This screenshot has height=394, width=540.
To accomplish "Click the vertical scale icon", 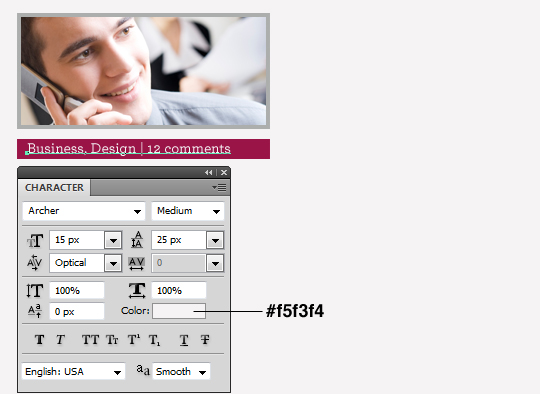I will (34, 290).
